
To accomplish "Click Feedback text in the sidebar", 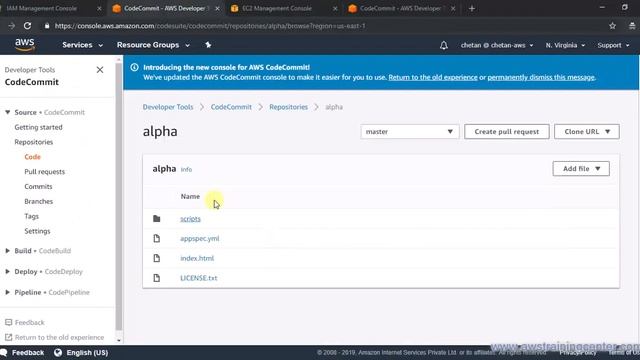I will click(29, 322).
